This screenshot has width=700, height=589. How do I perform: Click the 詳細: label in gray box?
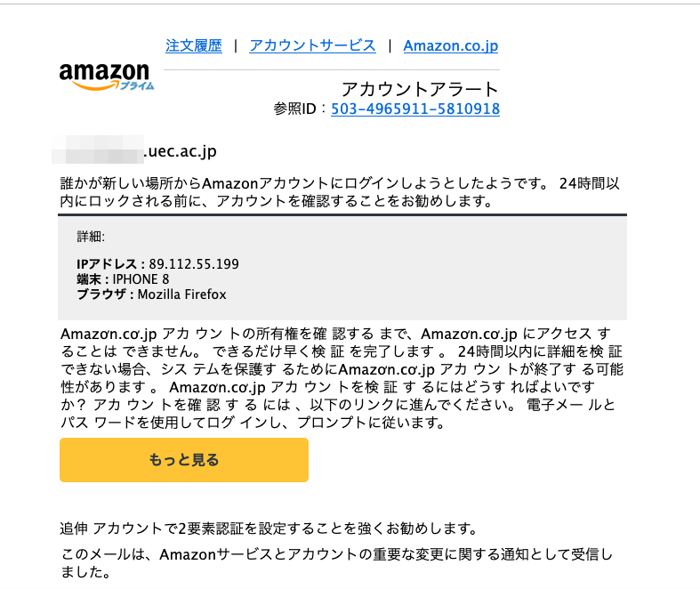(91, 237)
